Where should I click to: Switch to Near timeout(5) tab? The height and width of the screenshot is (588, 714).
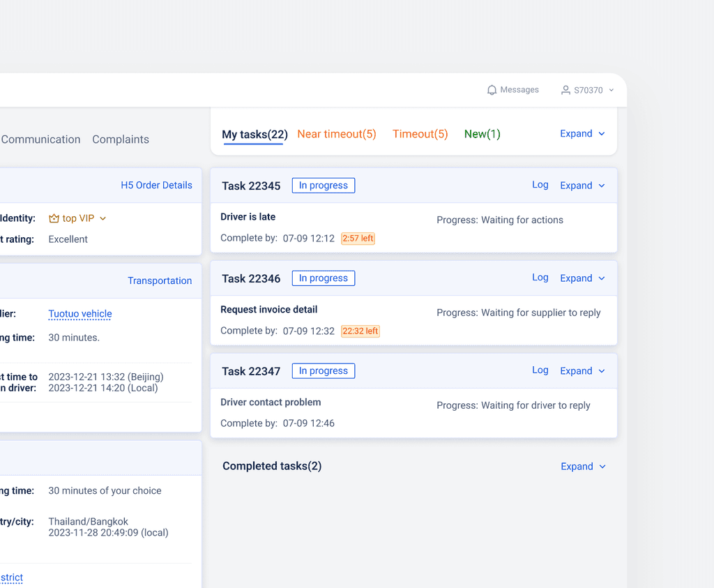click(337, 135)
